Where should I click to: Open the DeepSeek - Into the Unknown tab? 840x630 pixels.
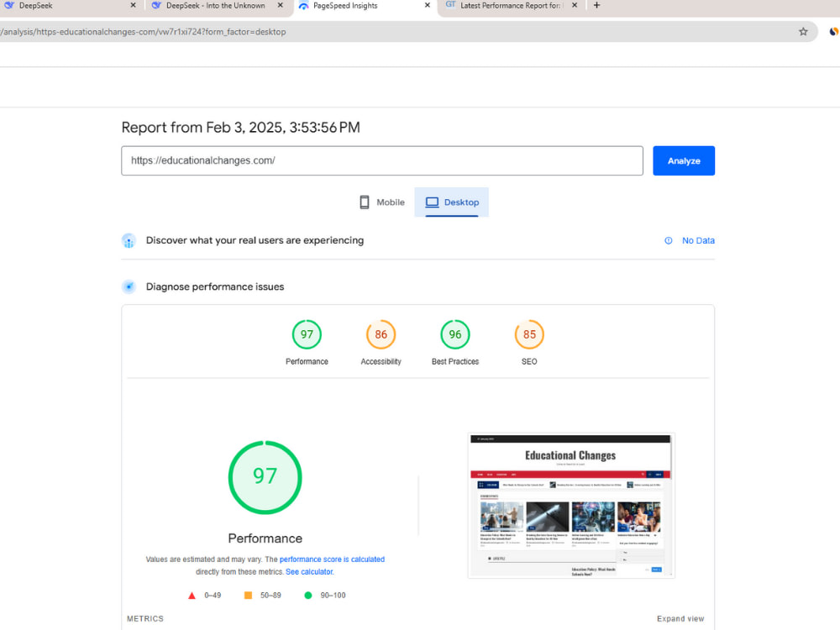click(214, 6)
